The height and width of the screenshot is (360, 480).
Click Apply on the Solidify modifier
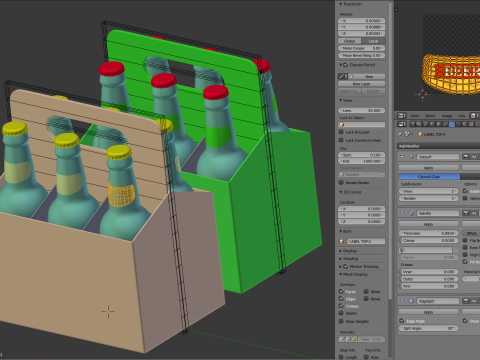[x=429, y=224]
